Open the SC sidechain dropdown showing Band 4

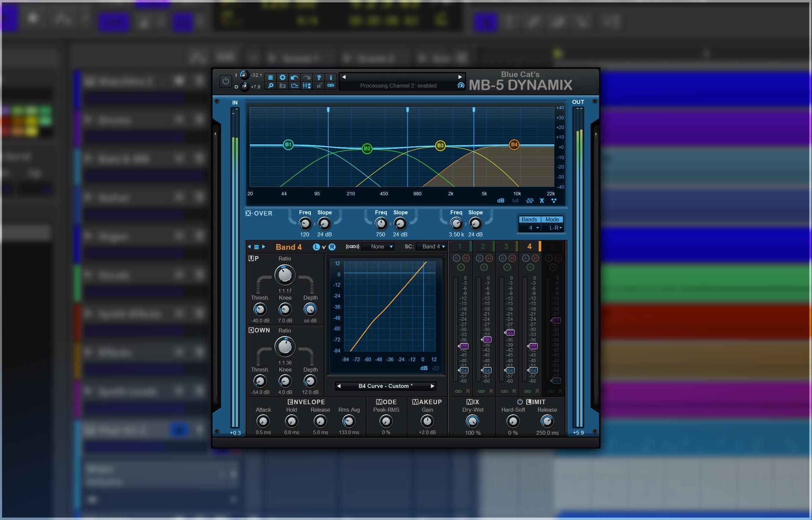coord(431,247)
